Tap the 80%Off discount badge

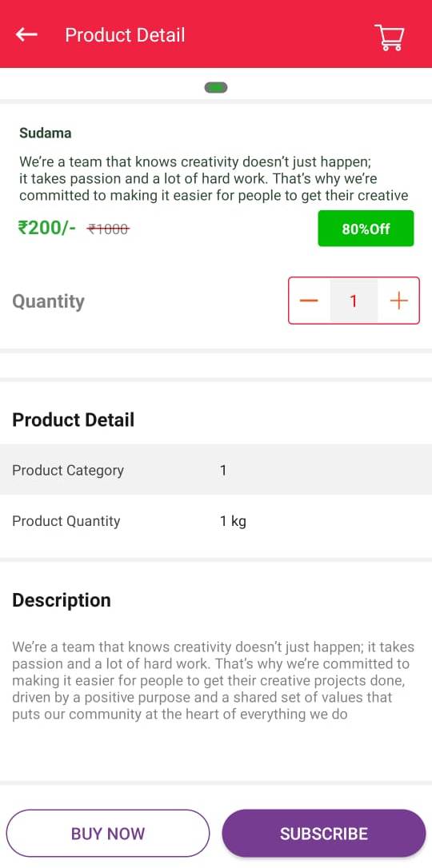[366, 228]
